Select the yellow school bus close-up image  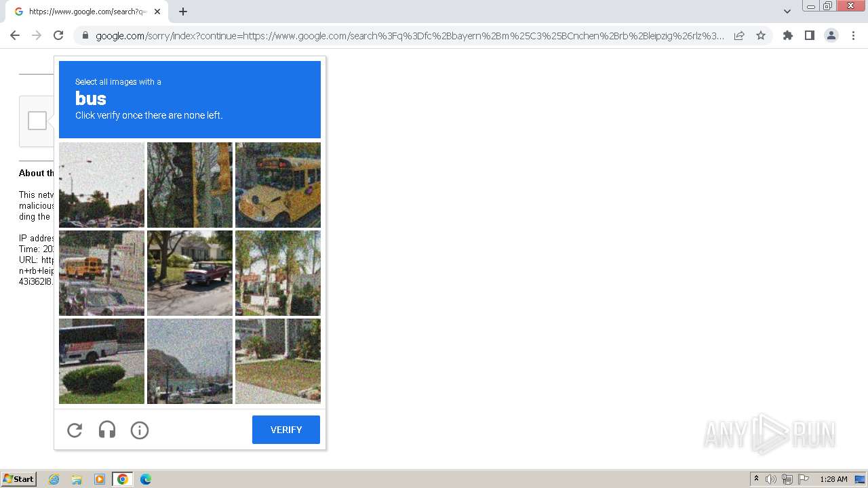pyautogui.click(x=278, y=185)
